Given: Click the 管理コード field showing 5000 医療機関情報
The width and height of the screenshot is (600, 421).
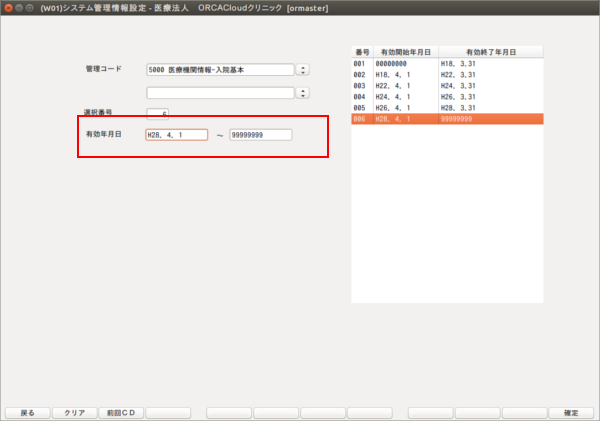Looking at the screenshot, I should point(219,70).
